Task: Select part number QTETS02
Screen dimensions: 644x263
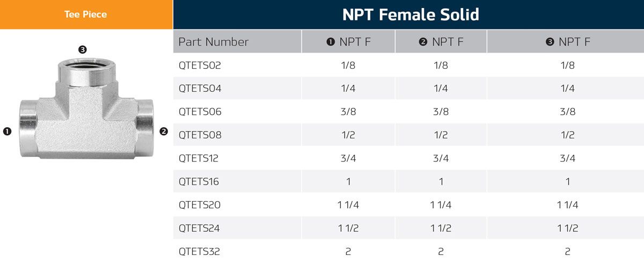Action: 200,65
